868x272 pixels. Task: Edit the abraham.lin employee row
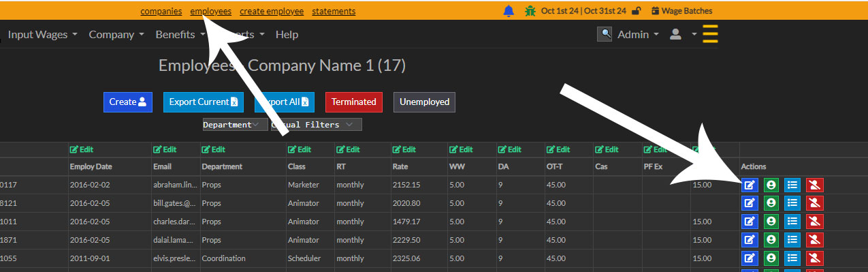(750, 185)
